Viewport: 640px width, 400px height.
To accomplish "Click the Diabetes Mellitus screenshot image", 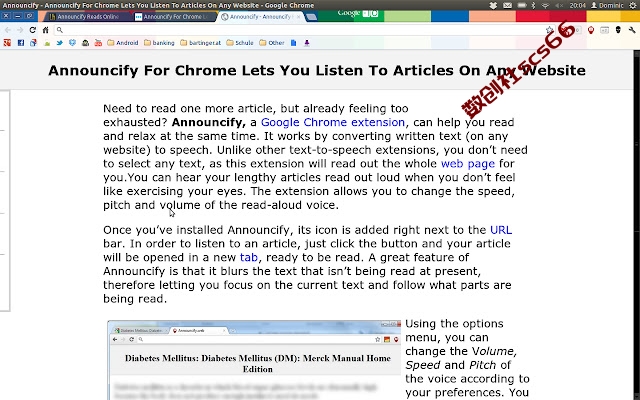I will 254,360.
